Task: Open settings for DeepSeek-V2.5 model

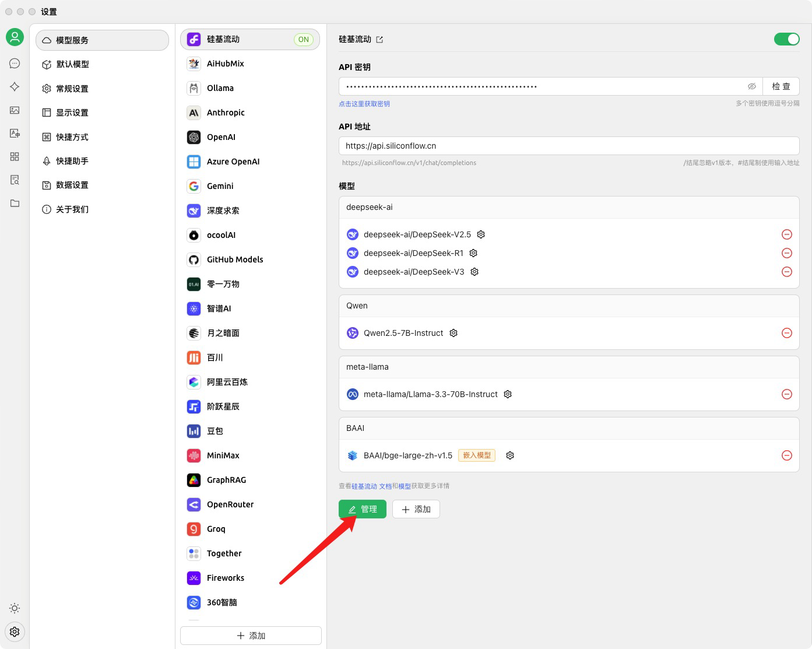Action: [481, 234]
